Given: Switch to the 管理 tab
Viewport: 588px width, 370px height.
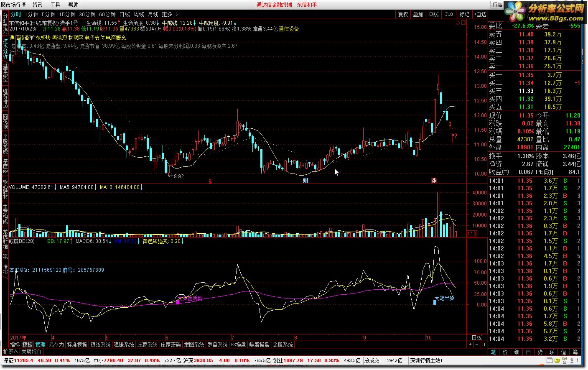Looking at the screenshot, I should [x=40, y=344].
